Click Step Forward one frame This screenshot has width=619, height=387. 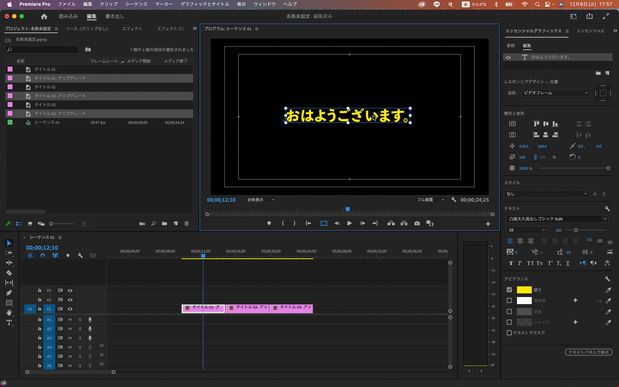362,224
